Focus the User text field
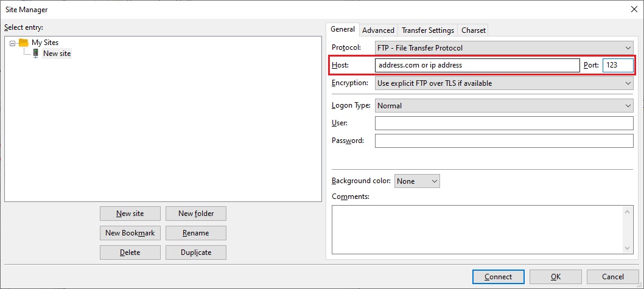Viewport: 644px width, 289px height. 504,124
